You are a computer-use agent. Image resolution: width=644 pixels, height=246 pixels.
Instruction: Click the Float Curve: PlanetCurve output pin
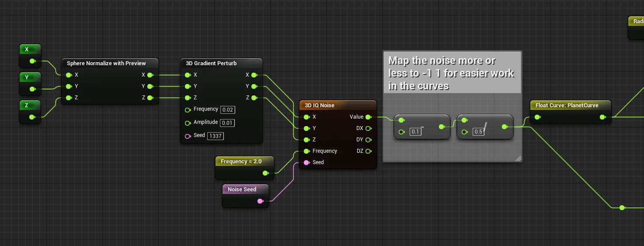(603, 117)
